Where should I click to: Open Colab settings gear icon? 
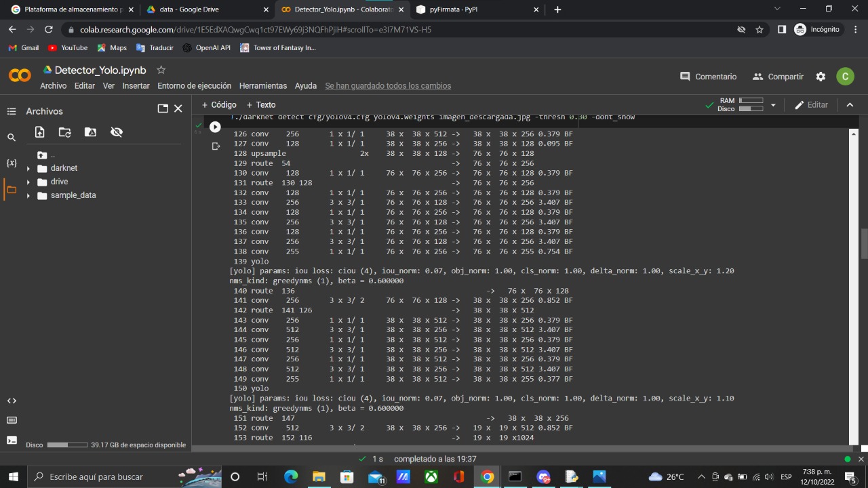click(821, 77)
